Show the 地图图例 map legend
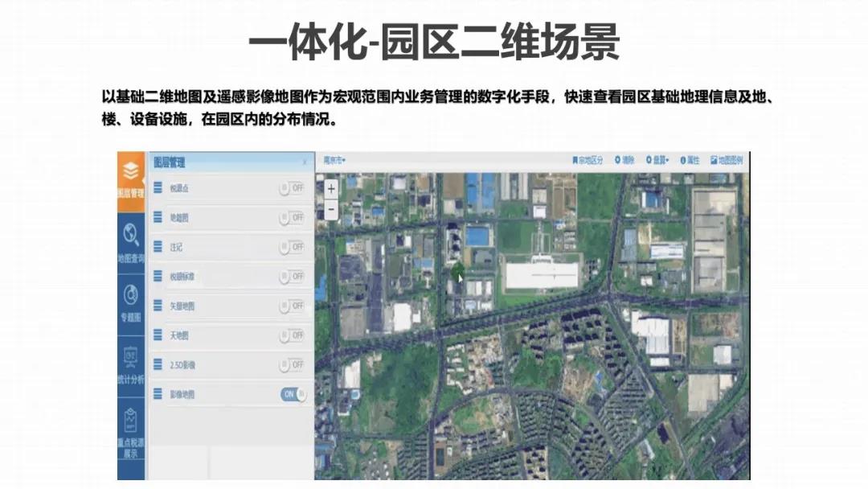 727,160
